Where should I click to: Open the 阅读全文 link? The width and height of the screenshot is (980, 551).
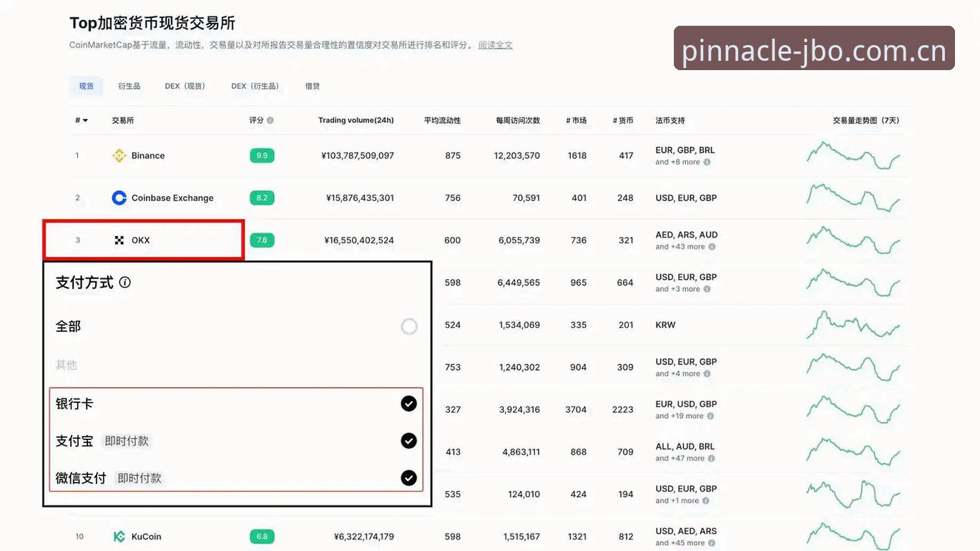(x=496, y=45)
